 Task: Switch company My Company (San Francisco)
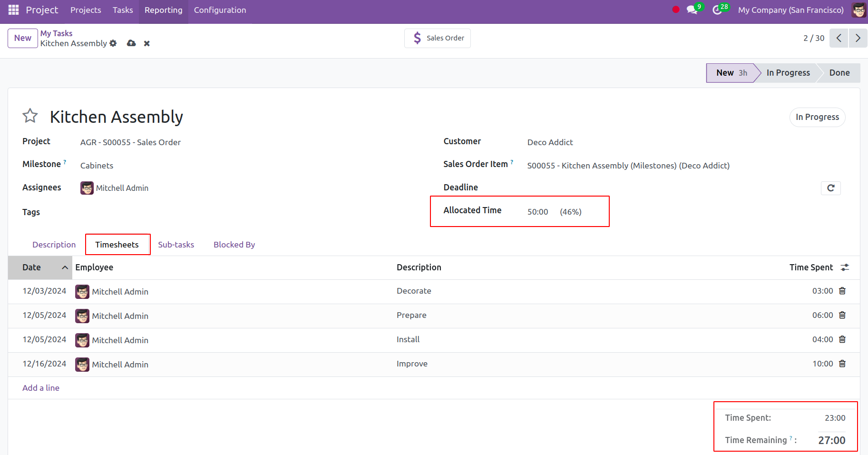click(x=790, y=10)
